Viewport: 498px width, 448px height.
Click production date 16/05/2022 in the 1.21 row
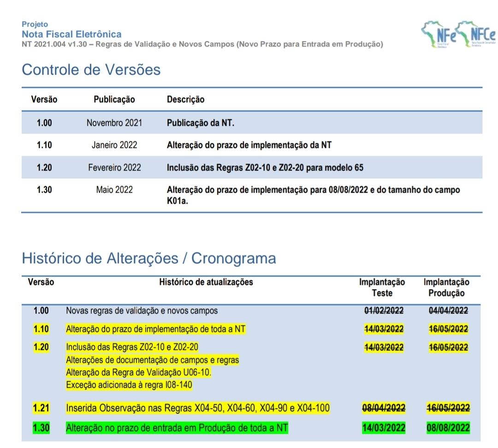pos(449,408)
